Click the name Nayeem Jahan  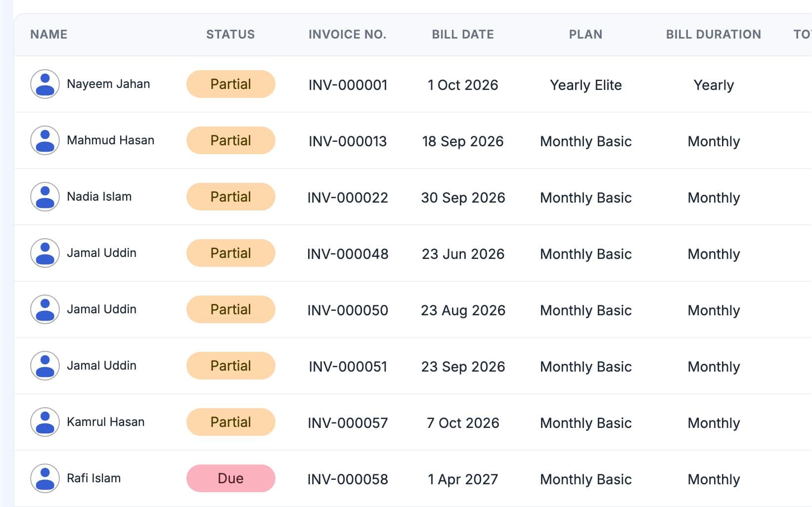[x=108, y=84]
